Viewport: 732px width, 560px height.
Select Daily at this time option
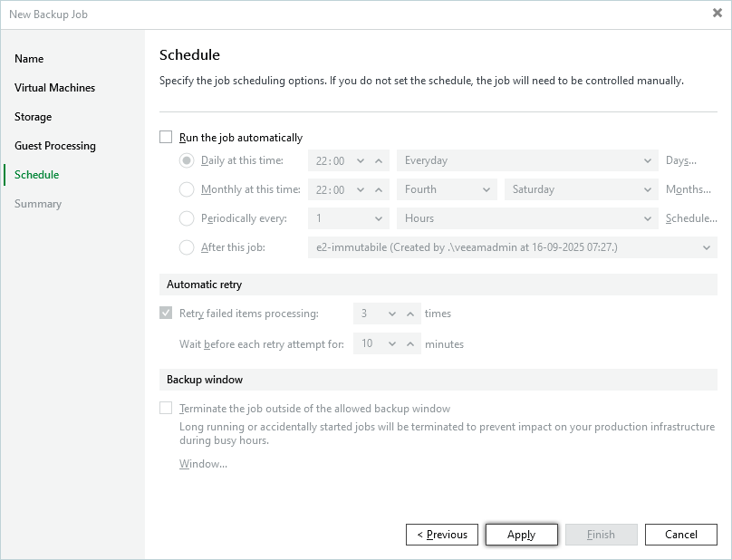click(187, 160)
